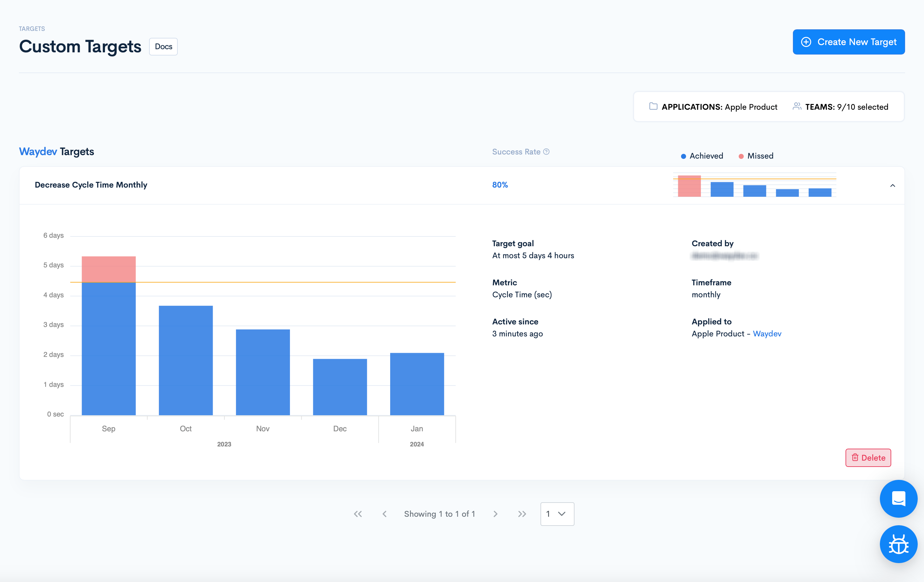Go to the first page arrow

[358, 514]
